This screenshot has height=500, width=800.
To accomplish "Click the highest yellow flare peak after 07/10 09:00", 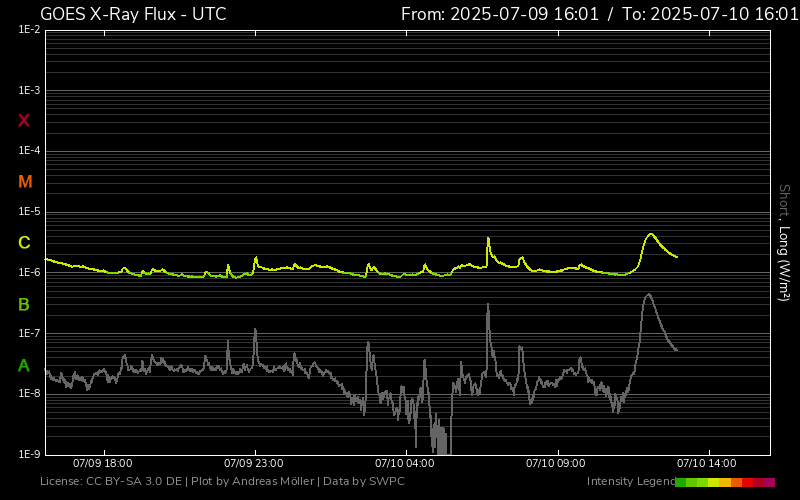I will [651, 234].
